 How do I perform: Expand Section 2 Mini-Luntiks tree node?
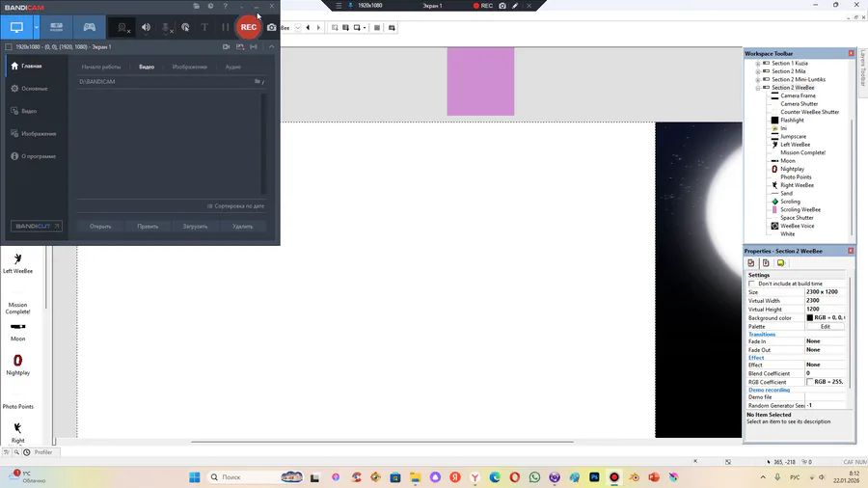758,80
